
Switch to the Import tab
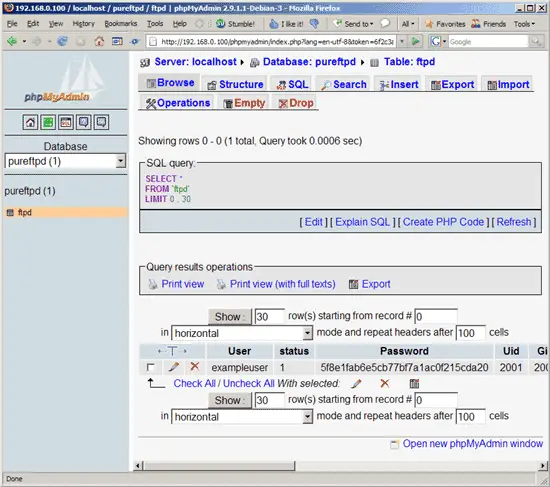[x=508, y=85]
